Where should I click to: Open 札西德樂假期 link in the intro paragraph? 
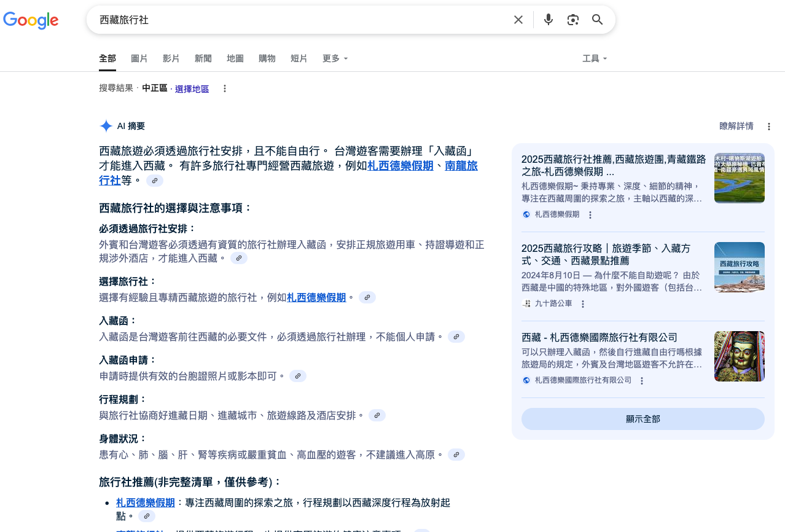point(400,166)
